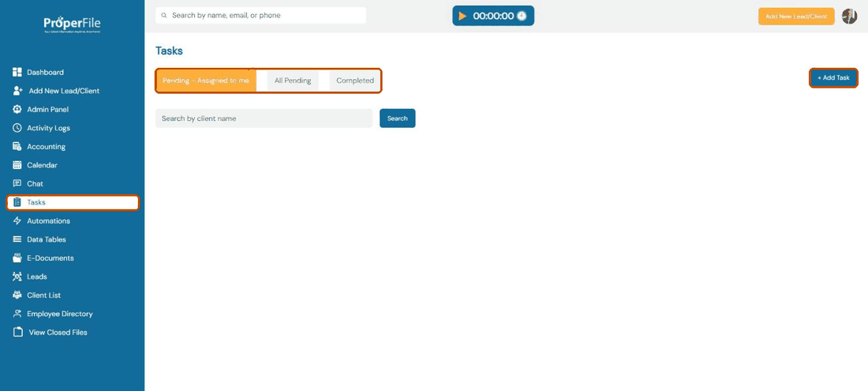
Task: Click the Activity Logs clock icon
Action: point(17,128)
